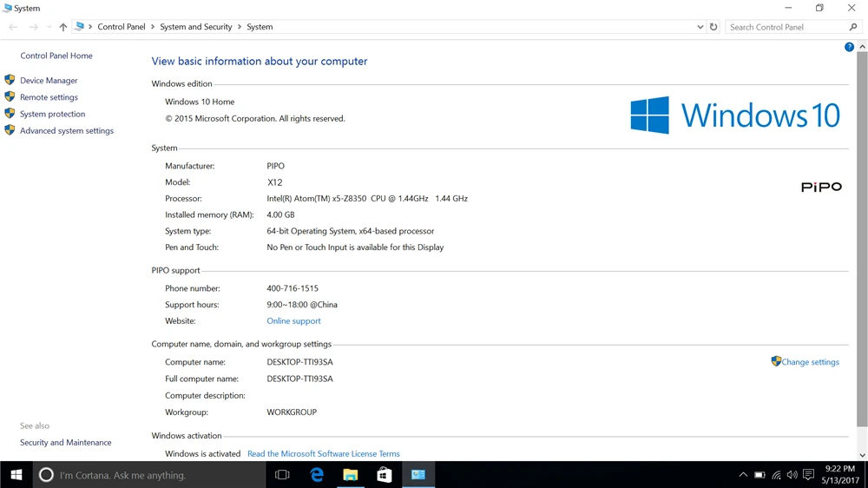Refresh the Control Panel address bar

(x=713, y=27)
